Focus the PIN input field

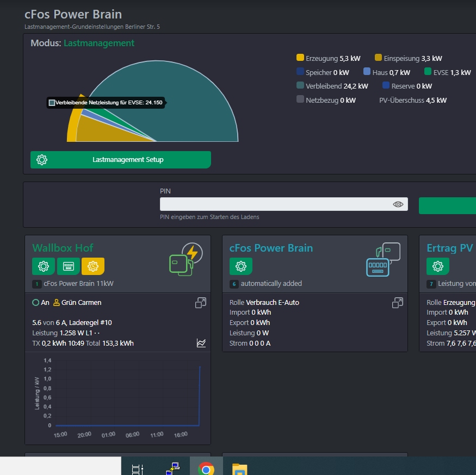284,204
